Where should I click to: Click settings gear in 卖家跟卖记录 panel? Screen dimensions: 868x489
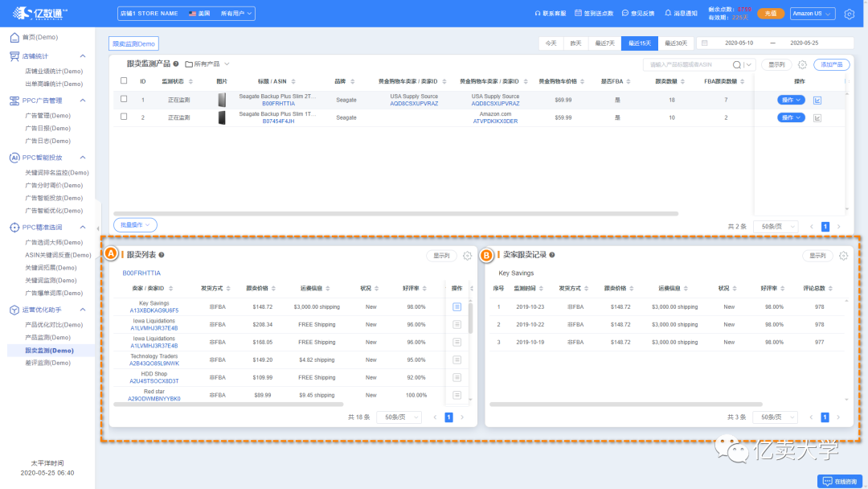843,256
